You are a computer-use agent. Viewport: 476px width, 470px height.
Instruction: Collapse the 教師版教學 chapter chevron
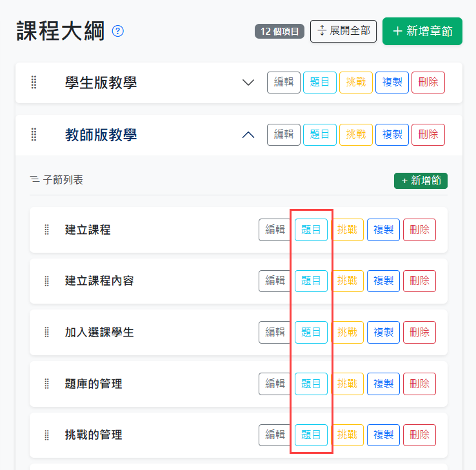248,135
